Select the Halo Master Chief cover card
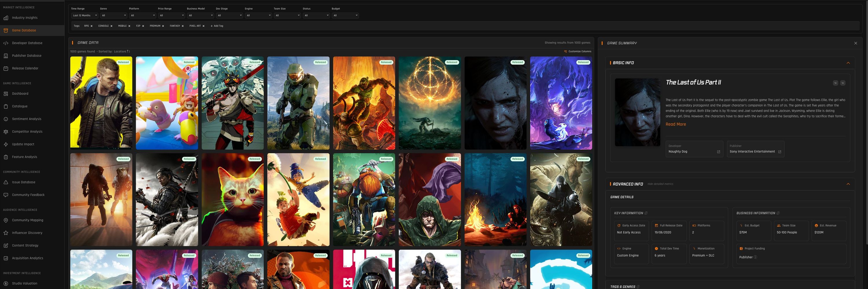This screenshot has width=868, height=289. pyautogui.click(x=298, y=103)
